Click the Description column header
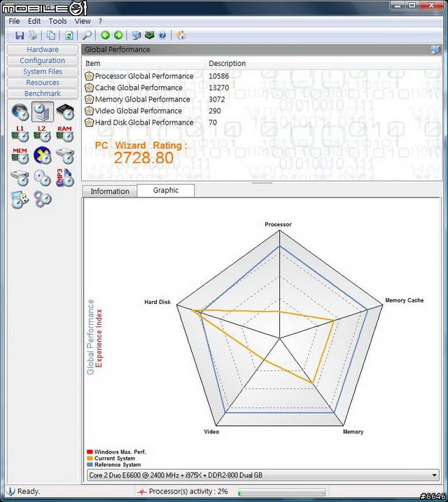 [323, 64]
